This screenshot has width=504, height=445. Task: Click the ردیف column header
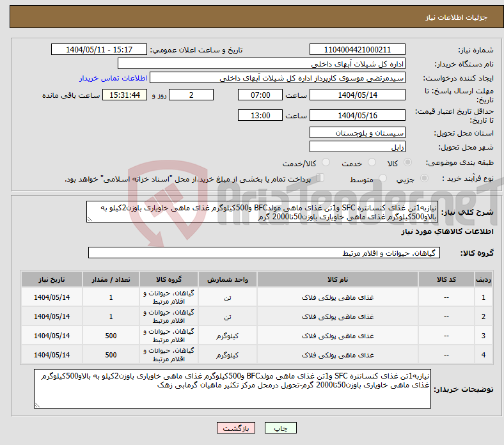tap(483, 279)
